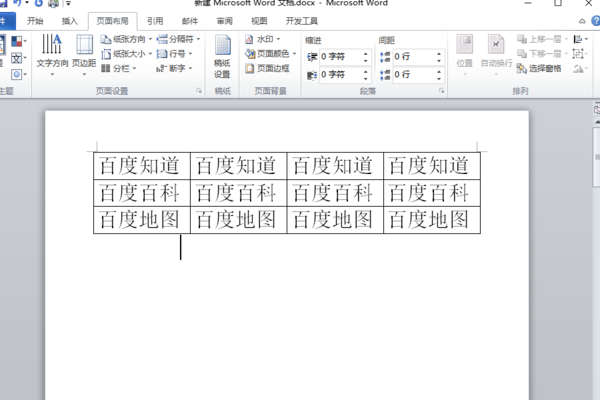Click the spacing after 0 行 field
This screenshot has height=400, width=600.
coord(413,74)
